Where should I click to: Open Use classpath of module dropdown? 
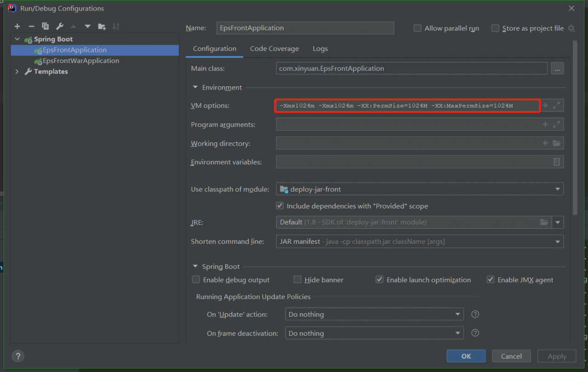click(x=420, y=189)
